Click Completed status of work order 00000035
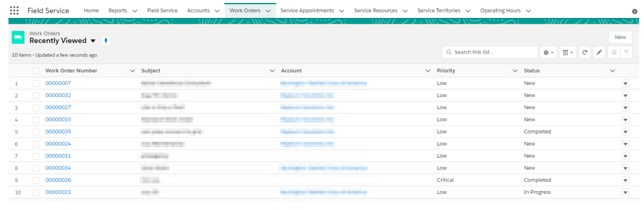Viewport: 644px width, 210px height. [537, 132]
